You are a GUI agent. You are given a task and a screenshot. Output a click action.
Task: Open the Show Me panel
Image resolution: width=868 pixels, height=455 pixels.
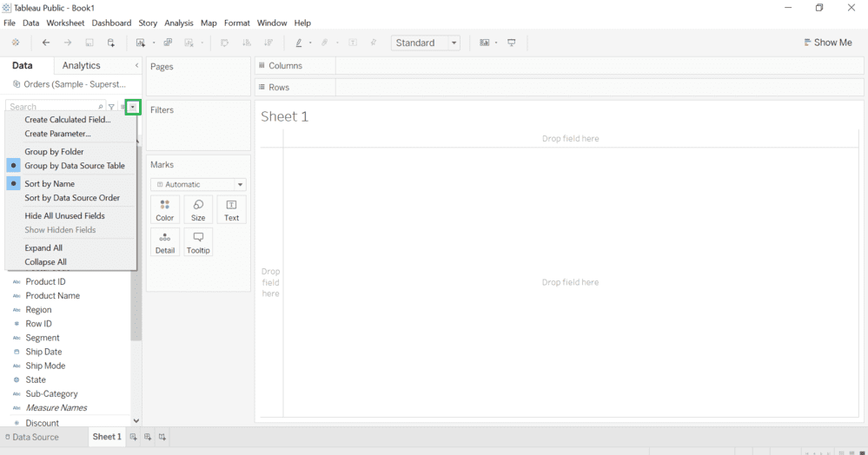click(x=827, y=43)
